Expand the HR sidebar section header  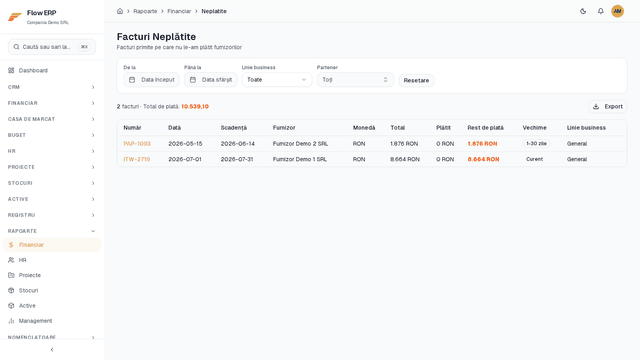coord(52,151)
